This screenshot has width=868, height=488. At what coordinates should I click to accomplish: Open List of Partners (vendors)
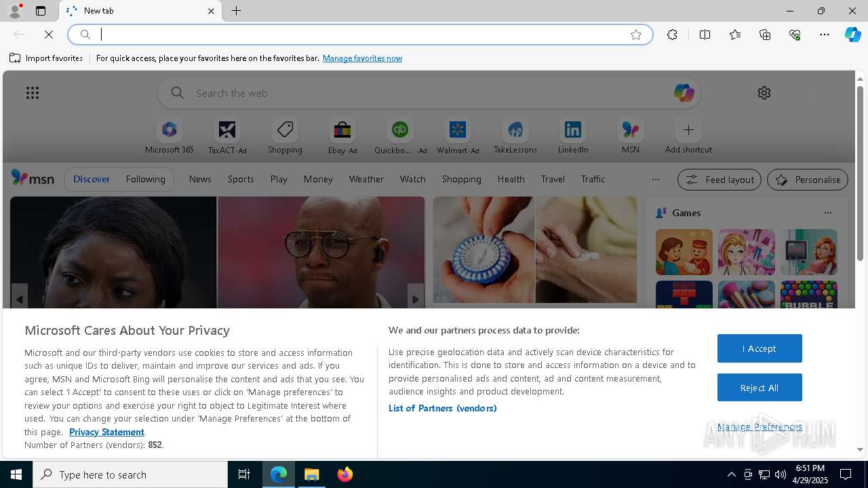pos(443,408)
